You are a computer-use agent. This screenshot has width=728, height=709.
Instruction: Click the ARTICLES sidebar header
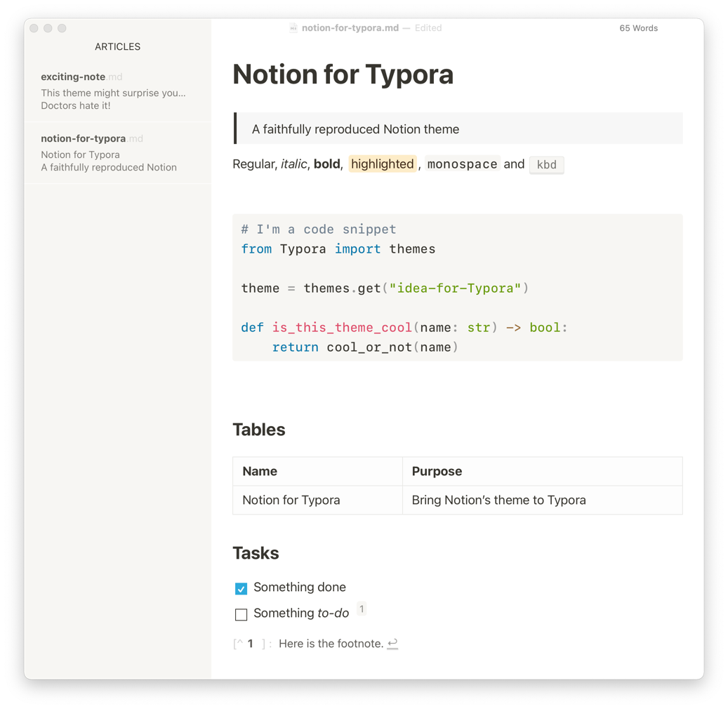[x=117, y=46]
